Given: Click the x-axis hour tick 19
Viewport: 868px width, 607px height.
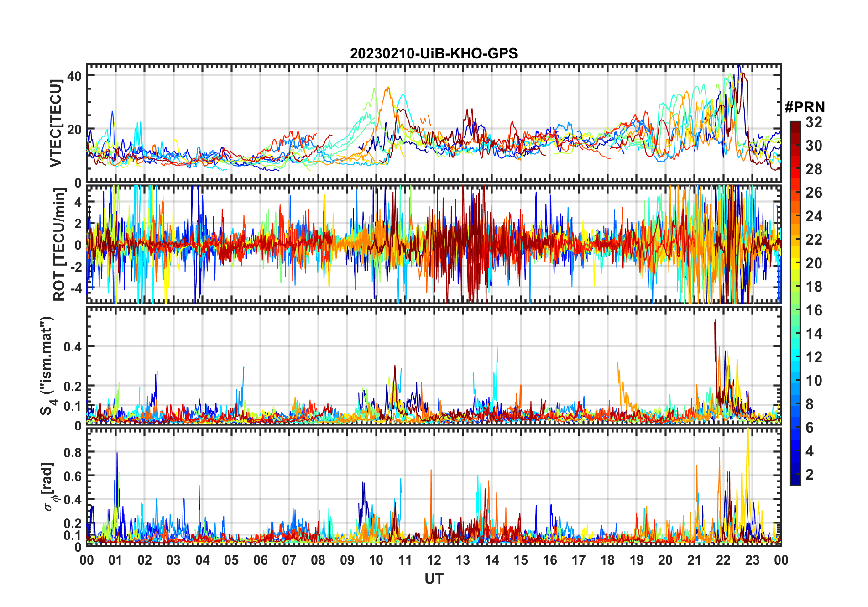Looking at the screenshot, I should tap(637, 560).
